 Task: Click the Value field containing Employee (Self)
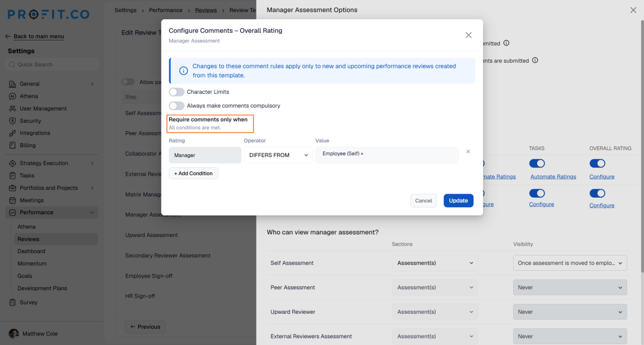(x=387, y=155)
